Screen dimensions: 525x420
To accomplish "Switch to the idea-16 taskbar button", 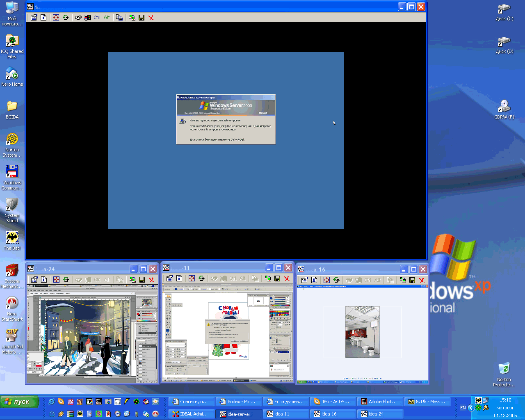I will pos(333,414).
